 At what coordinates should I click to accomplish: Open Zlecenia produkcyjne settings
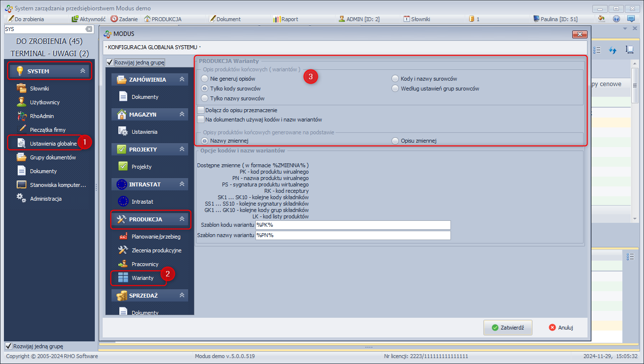point(156,250)
